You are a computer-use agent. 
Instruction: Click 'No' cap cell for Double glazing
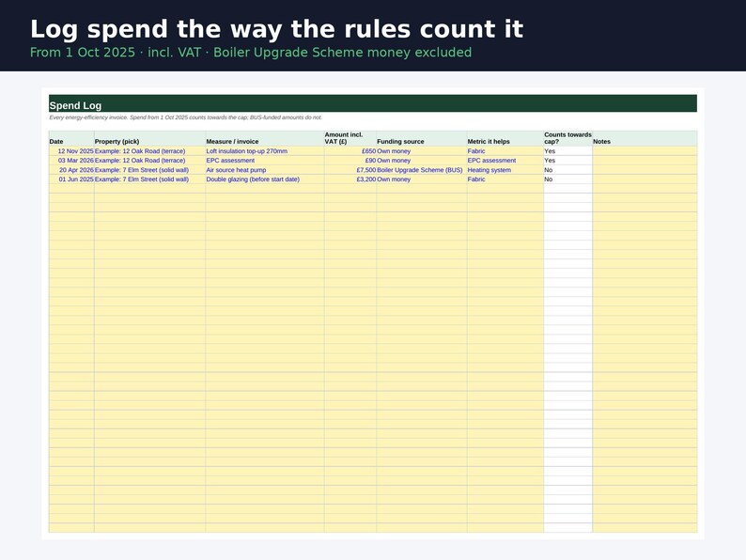point(568,179)
